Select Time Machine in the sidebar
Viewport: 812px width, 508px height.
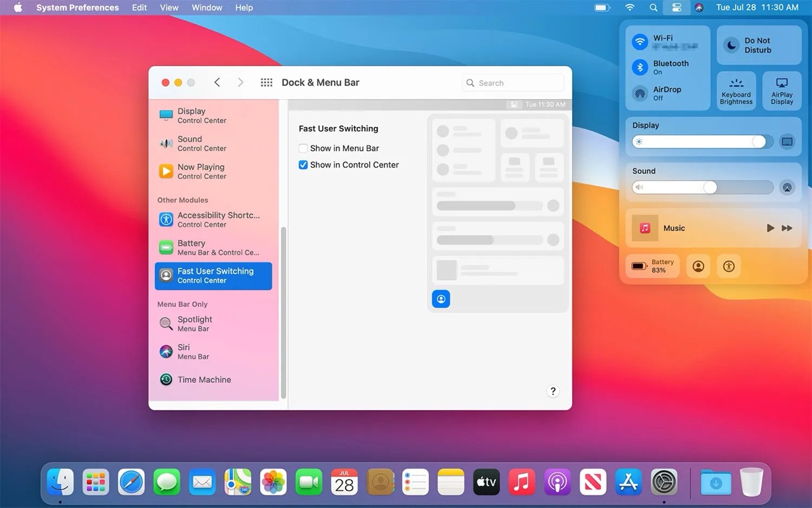(x=213, y=380)
